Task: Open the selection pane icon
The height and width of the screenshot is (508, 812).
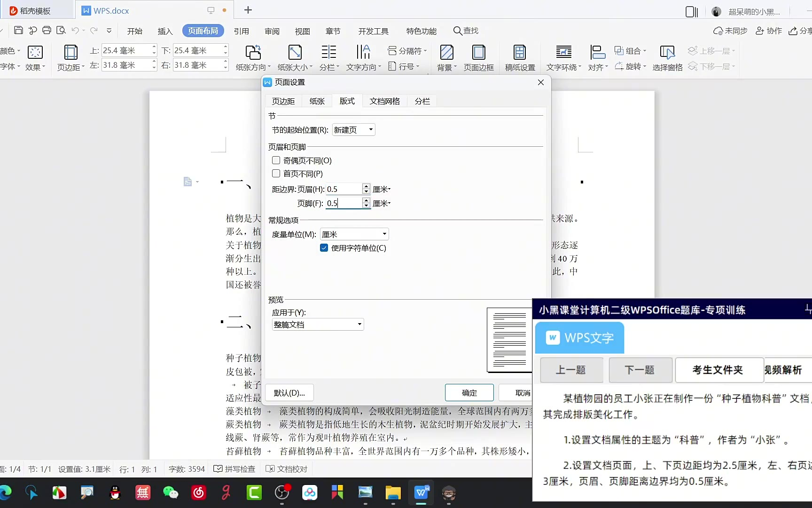Action: [667, 53]
